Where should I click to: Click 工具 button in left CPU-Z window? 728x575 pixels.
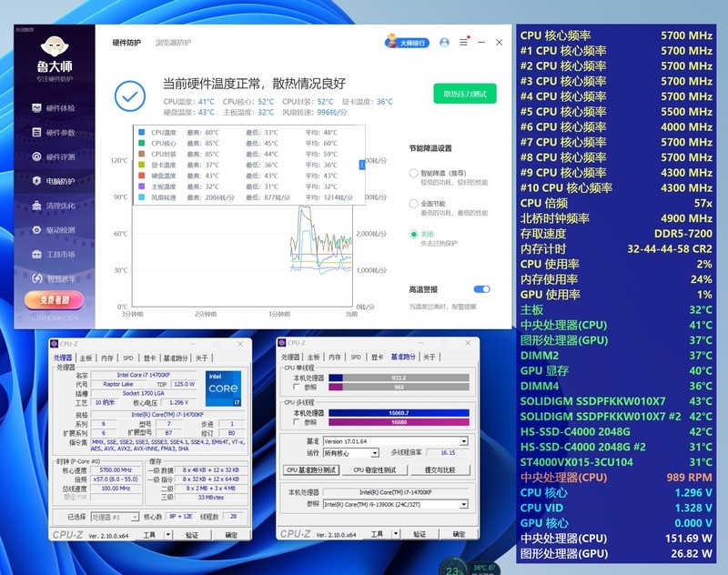coord(149,535)
